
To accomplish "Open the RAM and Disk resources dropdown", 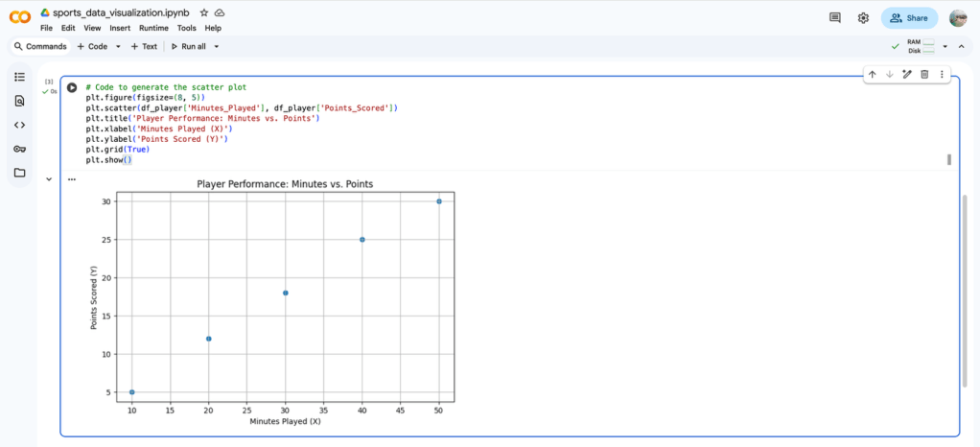I will pyautogui.click(x=945, y=46).
